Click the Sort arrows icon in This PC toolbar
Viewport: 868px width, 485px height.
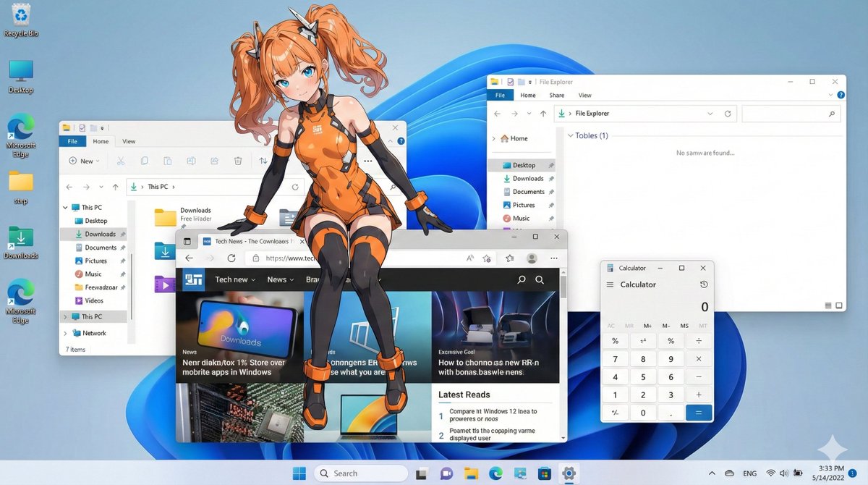coord(263,161)
